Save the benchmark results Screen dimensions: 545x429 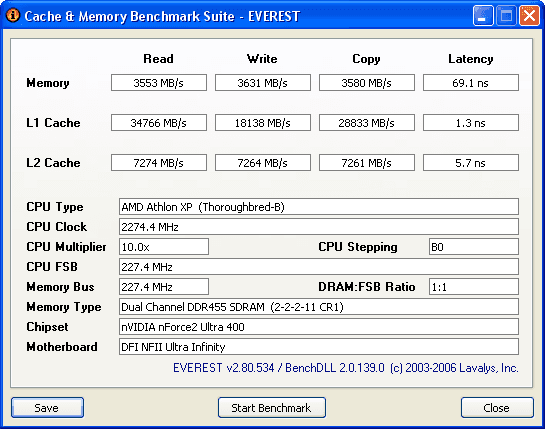click(x=47, y=407)
